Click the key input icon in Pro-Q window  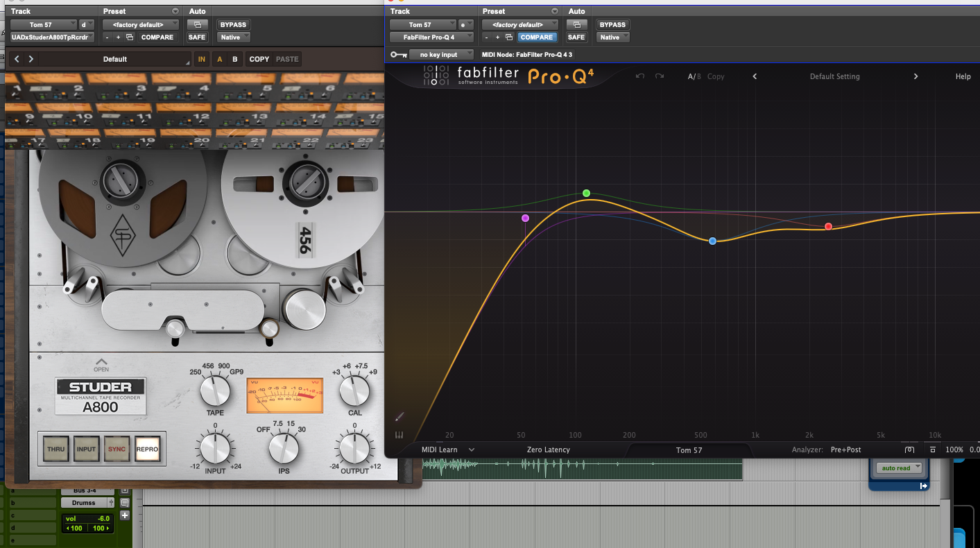(x=398, y=54)
